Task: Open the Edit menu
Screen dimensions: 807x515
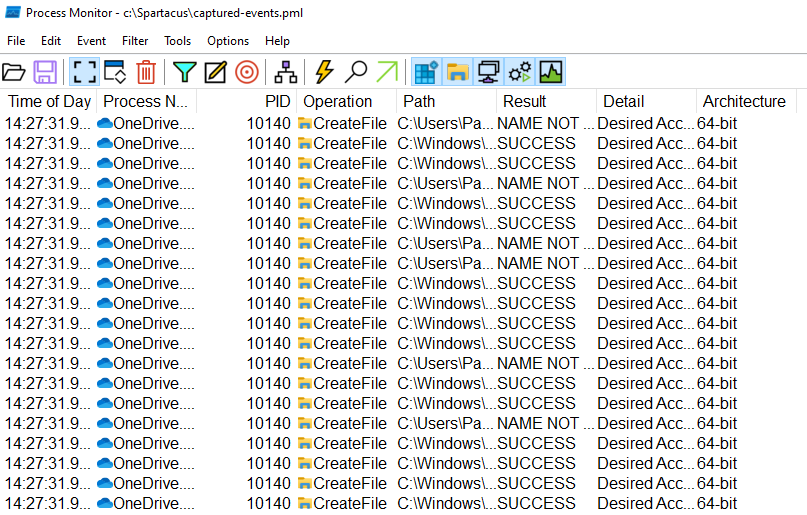Action: [x=51, y=41]
